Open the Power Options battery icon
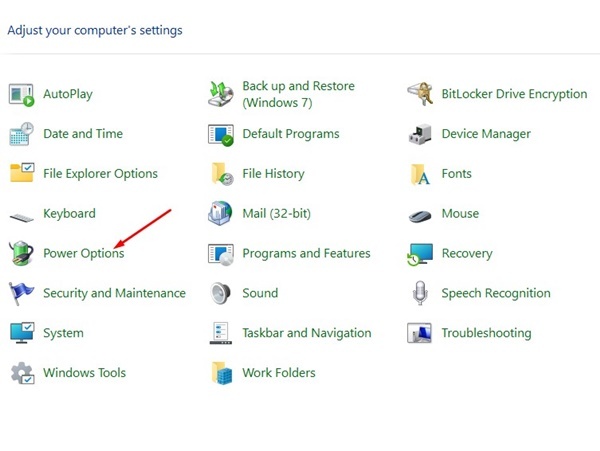 pos(21,253)
